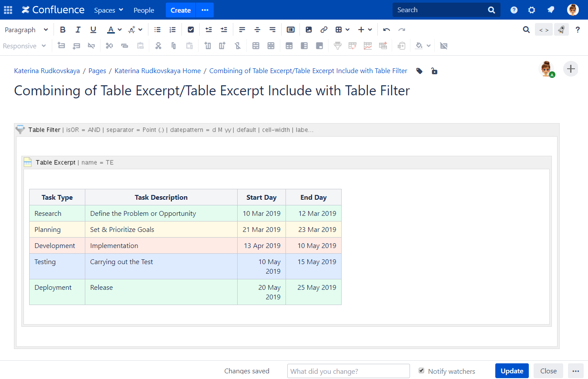Image resolution: width=588 pixels, height=379 pixels.
Task: Insert an image into the page
Action: click(309, 30)
